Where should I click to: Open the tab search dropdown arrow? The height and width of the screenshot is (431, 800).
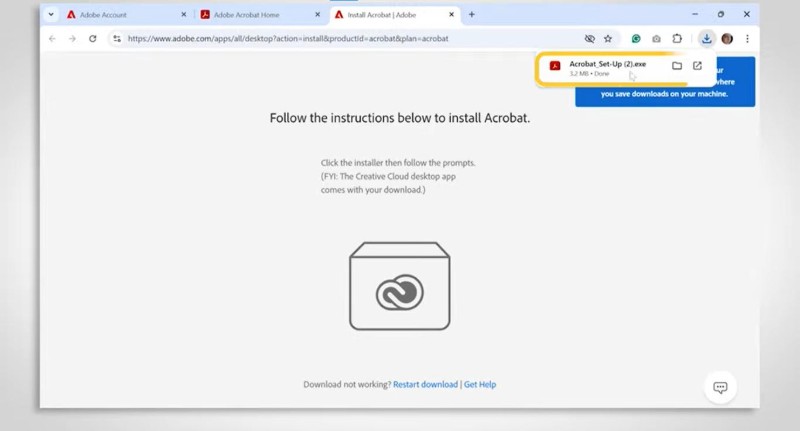click(x=51, y=14)
